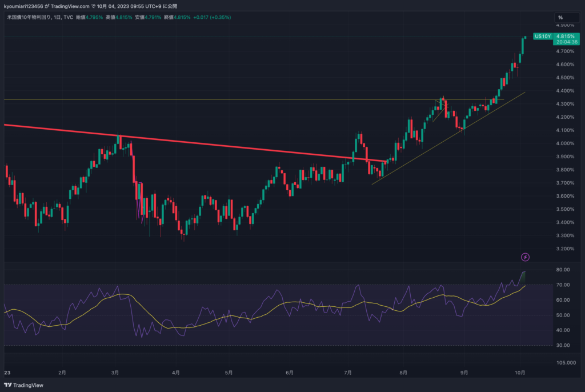Click the 4.500% price axis label
The width and height of the screenshot is (585, 392).
[565, 78]
